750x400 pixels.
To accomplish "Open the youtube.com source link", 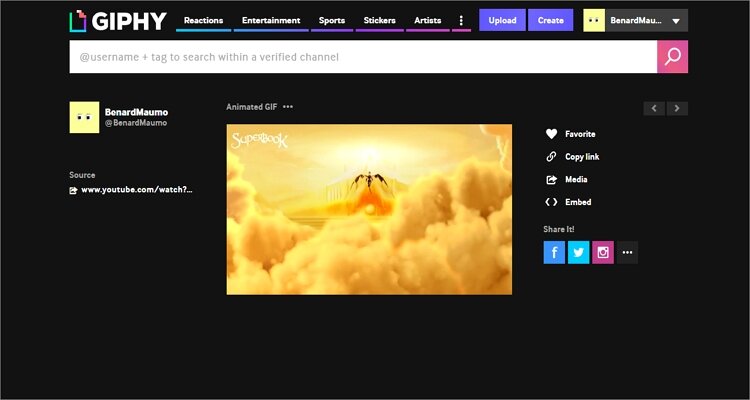I will point(137,190).
